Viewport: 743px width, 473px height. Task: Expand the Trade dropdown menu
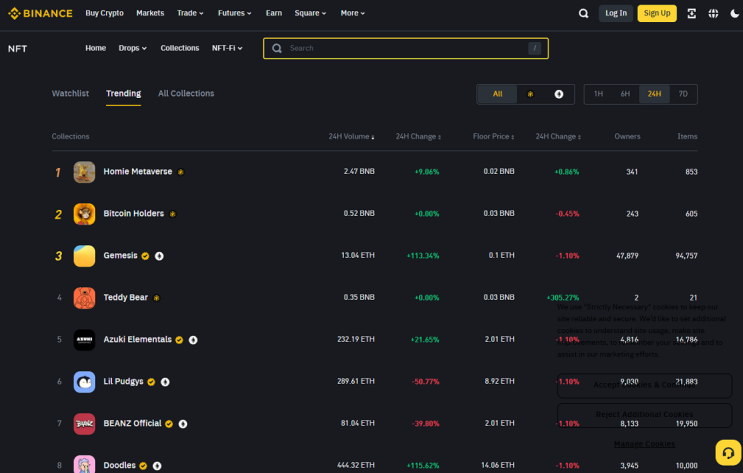tap(190, 13)
